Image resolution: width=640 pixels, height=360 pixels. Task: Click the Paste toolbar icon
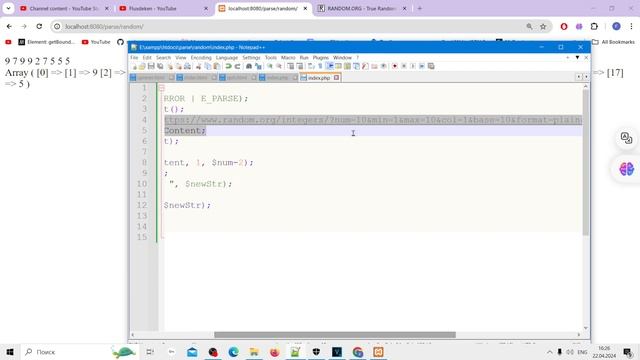click(x=217, y=66)
